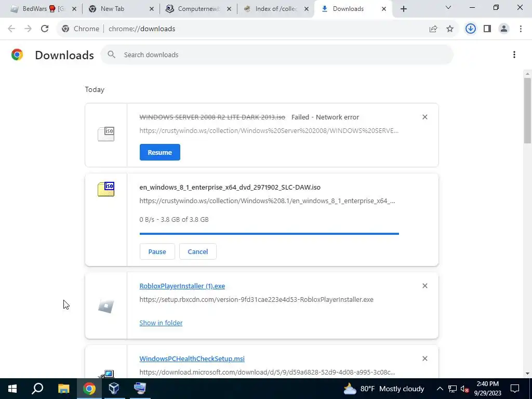Close the Index of /collection tab
This screenshot has width=532, height=399.
307,9
